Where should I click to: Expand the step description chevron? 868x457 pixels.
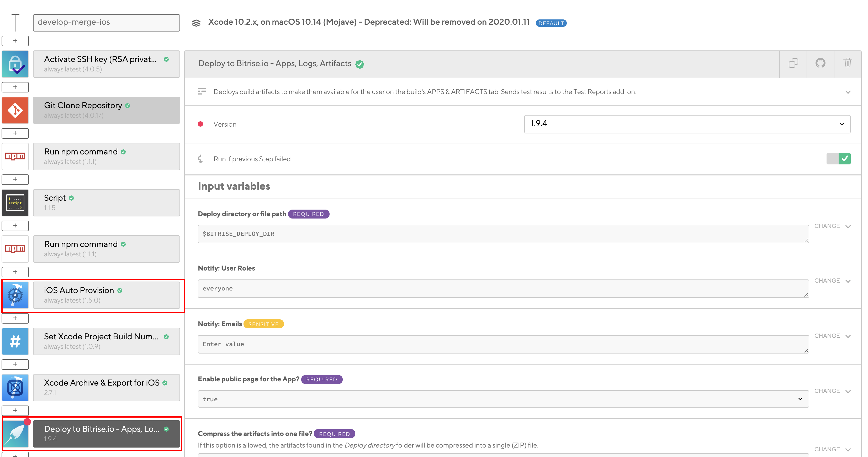tap(848, 92)
